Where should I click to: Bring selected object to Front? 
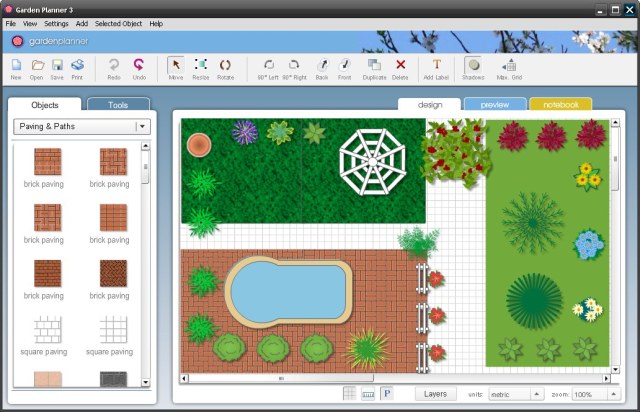click(x=344, y=68)
